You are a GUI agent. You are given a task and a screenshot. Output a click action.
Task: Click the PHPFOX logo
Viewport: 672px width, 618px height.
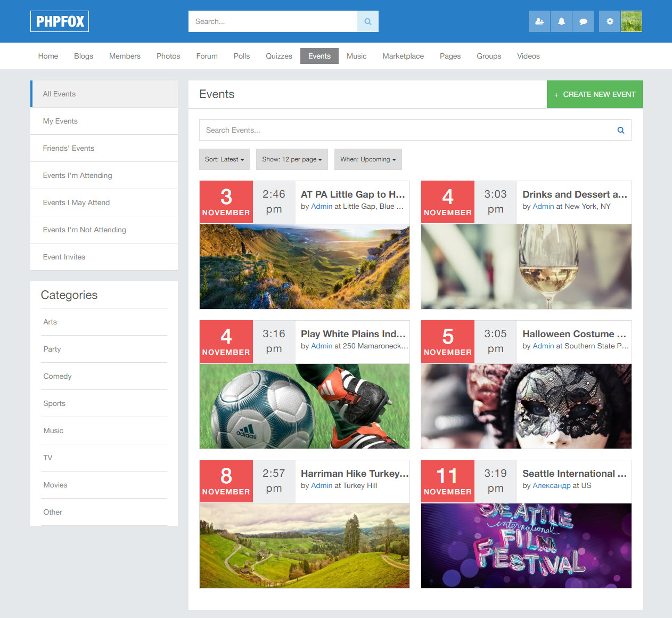(60, 21)
